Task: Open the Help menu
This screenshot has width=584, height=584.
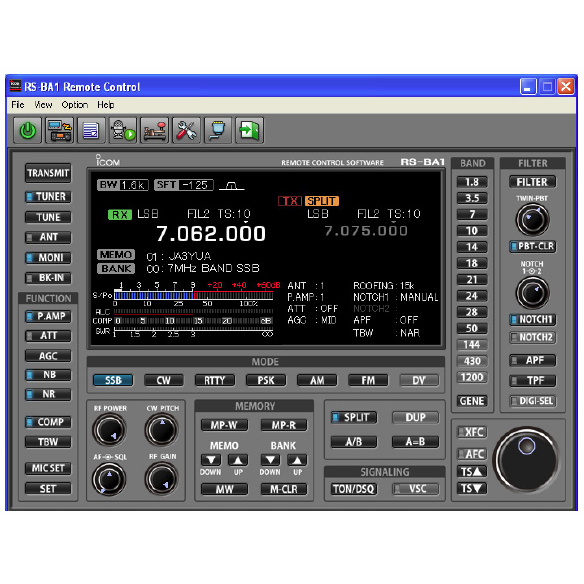Action: (105, 105)
